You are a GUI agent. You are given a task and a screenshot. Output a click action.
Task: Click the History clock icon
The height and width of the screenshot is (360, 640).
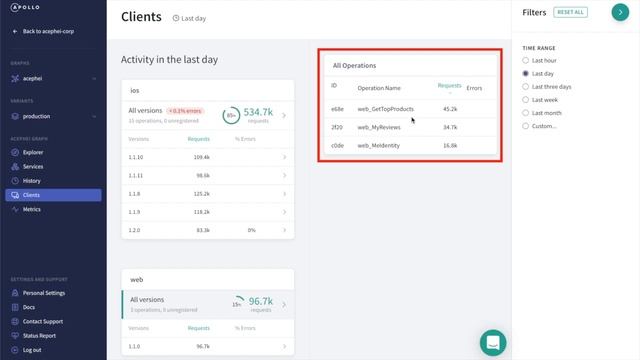tap(15, 181)
